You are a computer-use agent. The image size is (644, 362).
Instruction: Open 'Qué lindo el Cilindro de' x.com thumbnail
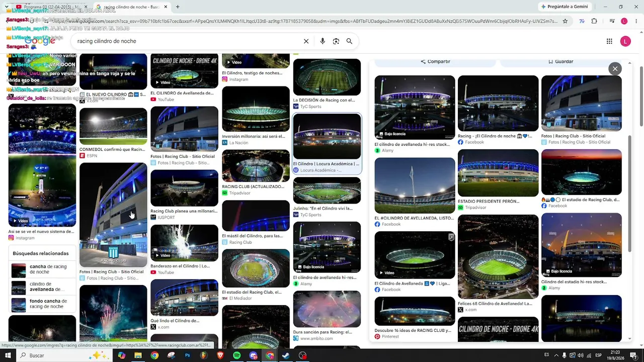click(184, 298)
